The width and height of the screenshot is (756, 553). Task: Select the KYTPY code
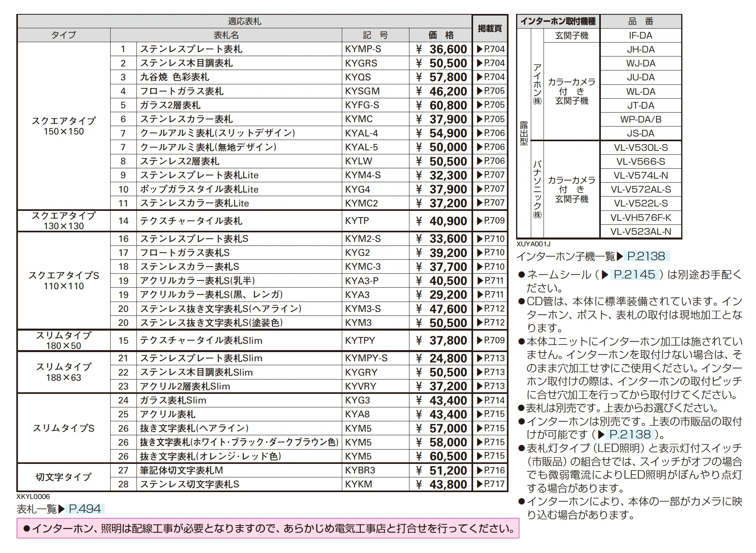[360, 341]
